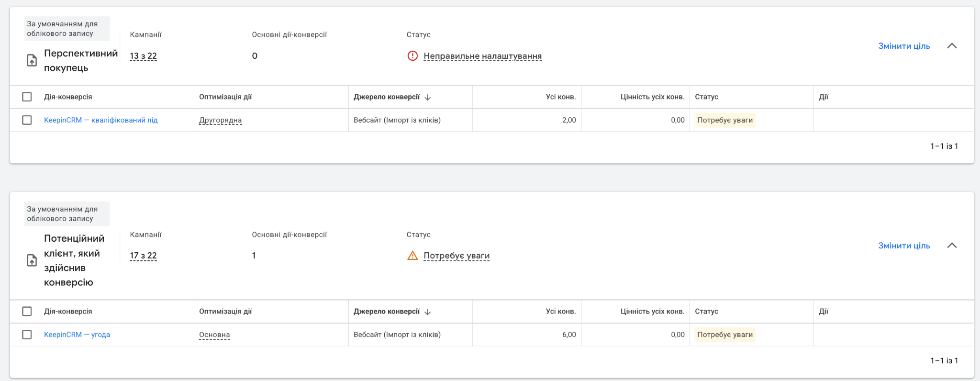Click the Потребує уваги goal status link
980x381 pixels.
tap(457, 256)
